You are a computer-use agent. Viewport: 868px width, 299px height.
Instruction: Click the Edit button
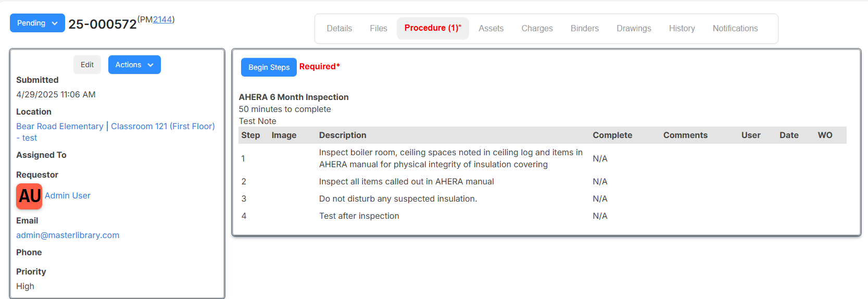[87, 65]
